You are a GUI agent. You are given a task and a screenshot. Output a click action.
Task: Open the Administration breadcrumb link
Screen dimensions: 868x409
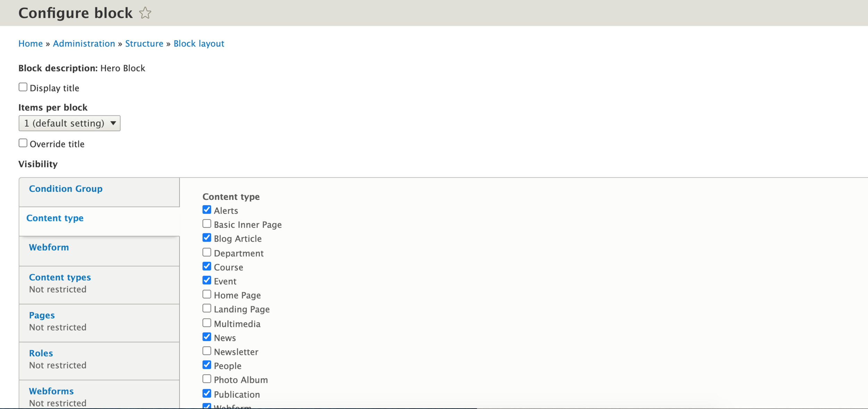click(x=84, y=44)
